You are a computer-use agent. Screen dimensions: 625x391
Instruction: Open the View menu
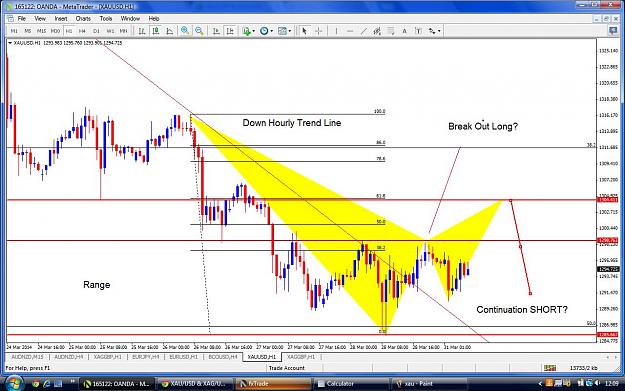[x=40, y=19]
